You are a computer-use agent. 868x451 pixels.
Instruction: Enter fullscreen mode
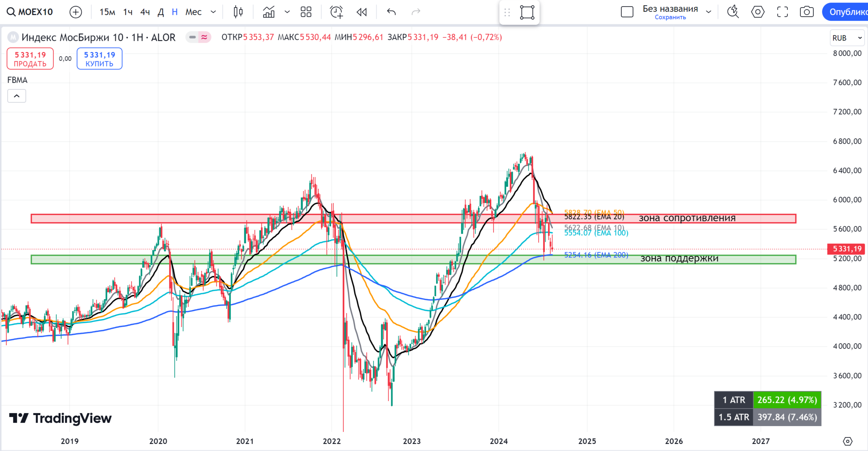click(782, 12)
